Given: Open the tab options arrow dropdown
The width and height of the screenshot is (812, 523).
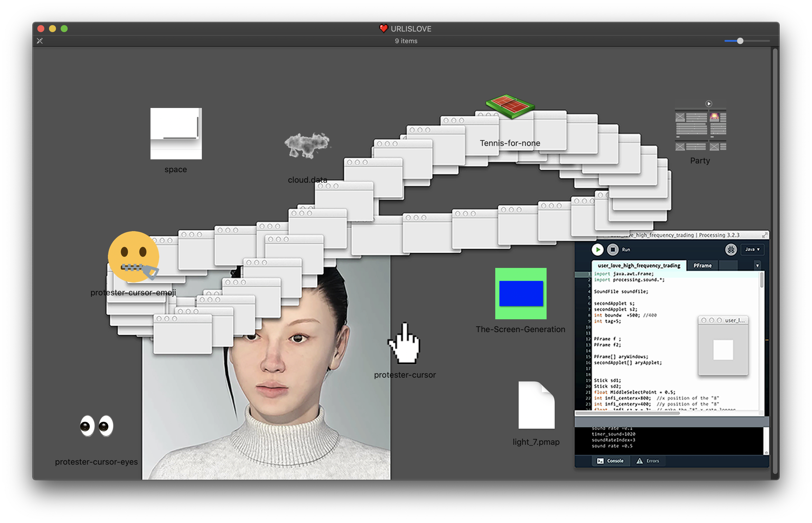Looking at the screenshot, I should [757, 266].
